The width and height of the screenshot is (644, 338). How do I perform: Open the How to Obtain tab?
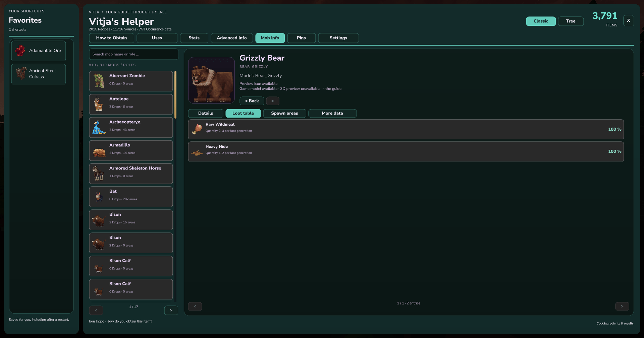click(x=111, y=38)
